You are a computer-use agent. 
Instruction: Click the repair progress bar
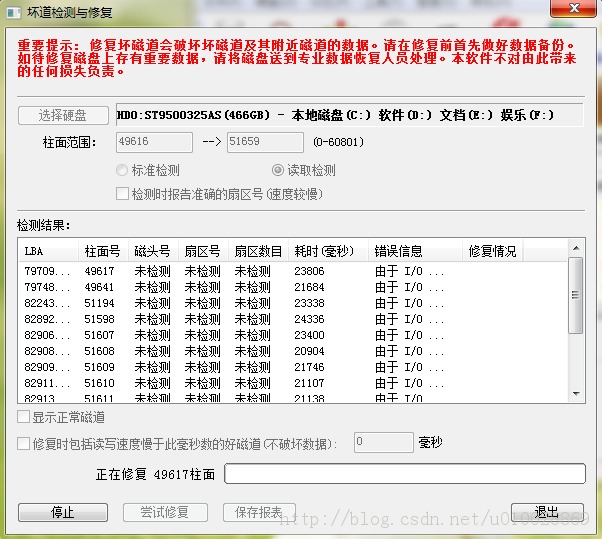pos(405,473)
